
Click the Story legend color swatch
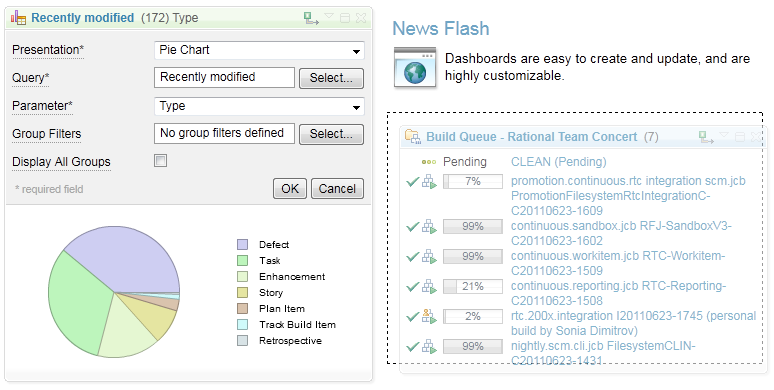[242, 292]
